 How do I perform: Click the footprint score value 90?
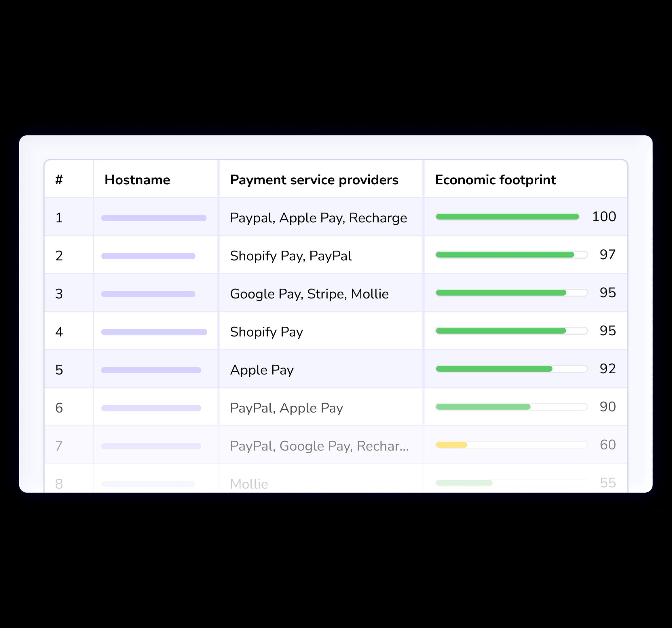(608, 407)
